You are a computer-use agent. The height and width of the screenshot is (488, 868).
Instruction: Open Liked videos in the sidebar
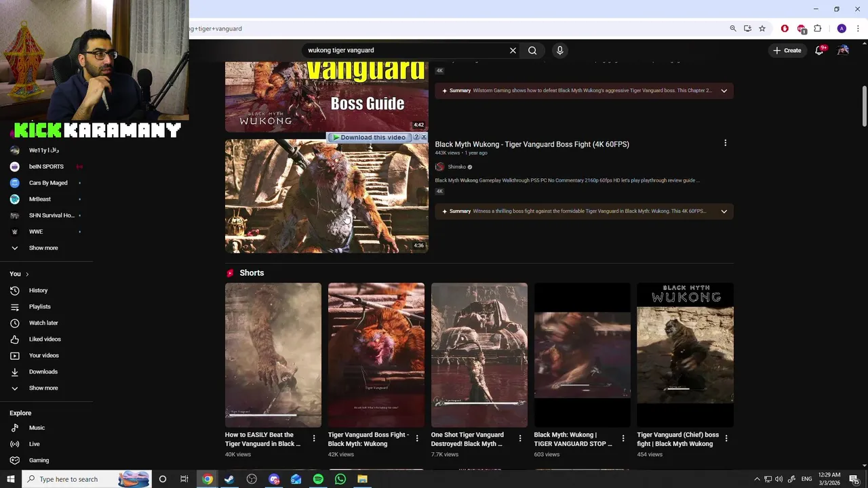pyautogui.click(x=45, y=340)
